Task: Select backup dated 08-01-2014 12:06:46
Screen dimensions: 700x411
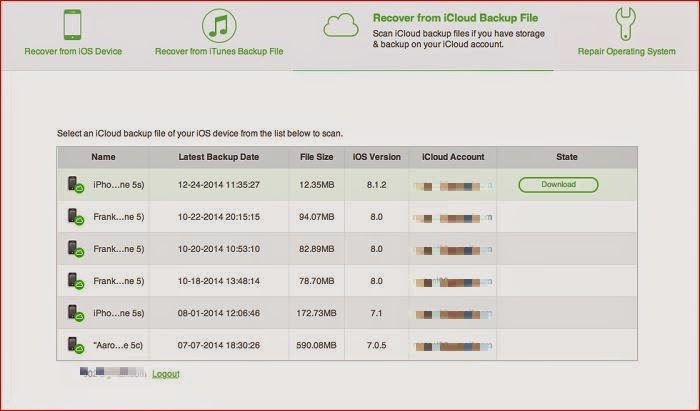Action: (x=219, y=313)
